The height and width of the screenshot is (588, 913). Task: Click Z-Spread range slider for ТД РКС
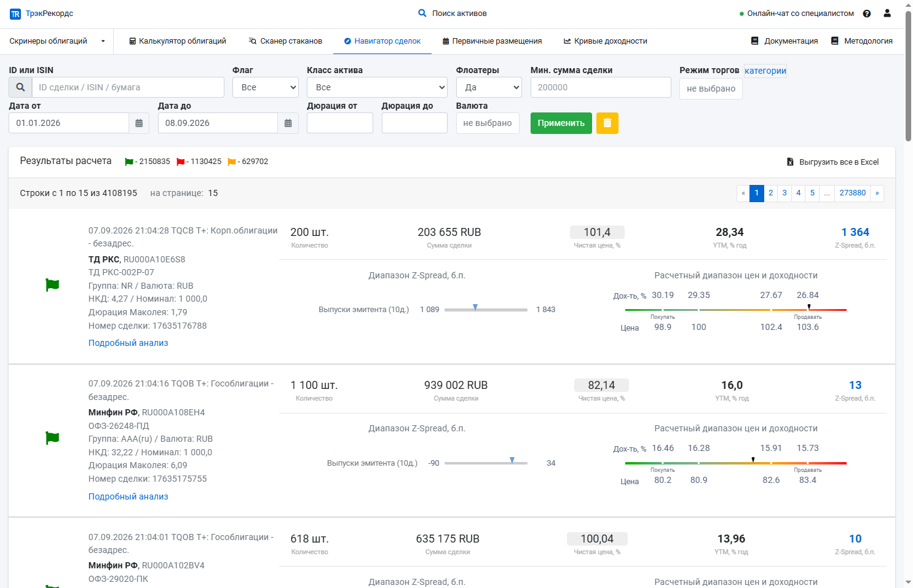[x=486, y=309]
